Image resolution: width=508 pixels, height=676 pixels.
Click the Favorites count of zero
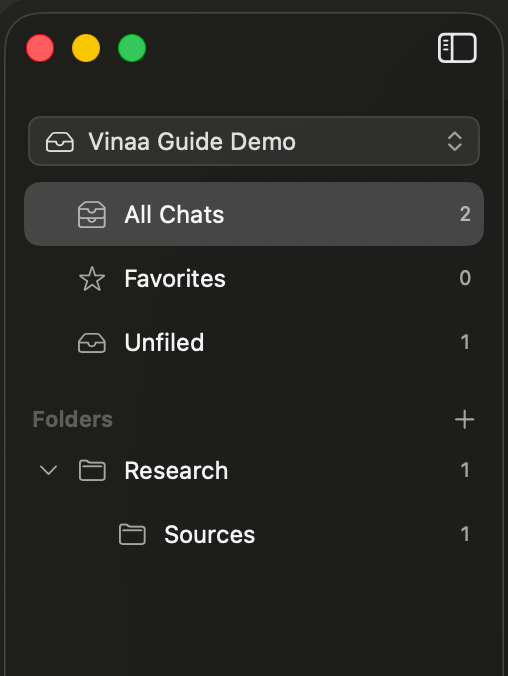pos(465,278)
